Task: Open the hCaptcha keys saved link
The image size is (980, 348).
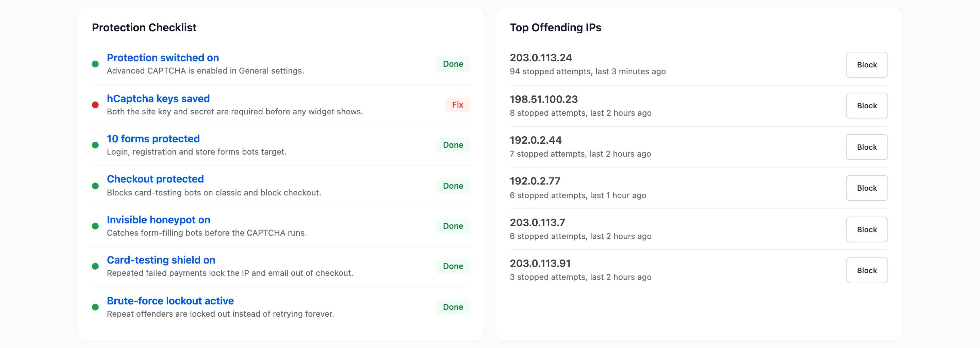Action: pyautogui.click(x=158, y=98)
